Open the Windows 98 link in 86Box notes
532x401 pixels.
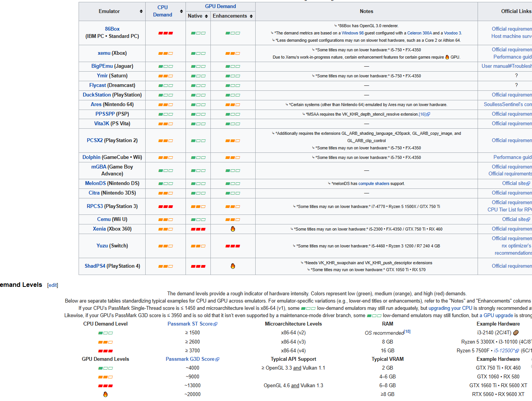353,33
